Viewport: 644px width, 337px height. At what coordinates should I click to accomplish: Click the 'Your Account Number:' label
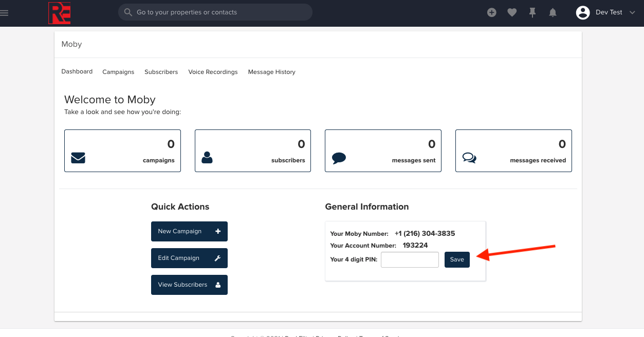coord(363,246)
